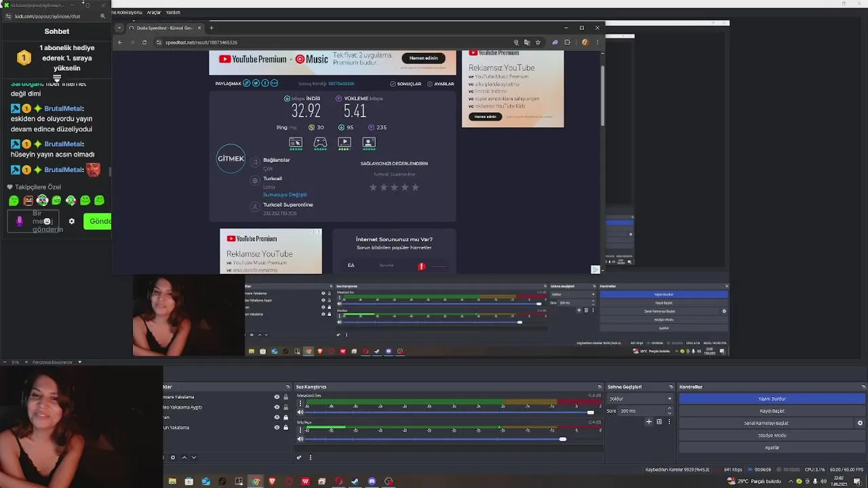The width and height of the screenshot is (868, 488).
Task: Select the Ookla Speedtest browser tab
Action: pyautogui.click(x=165, y=28)
